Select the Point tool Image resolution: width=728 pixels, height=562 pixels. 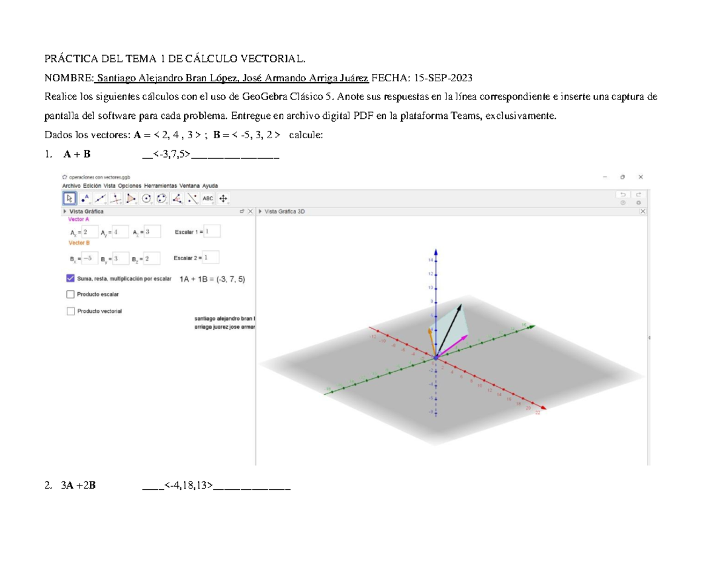85,198
